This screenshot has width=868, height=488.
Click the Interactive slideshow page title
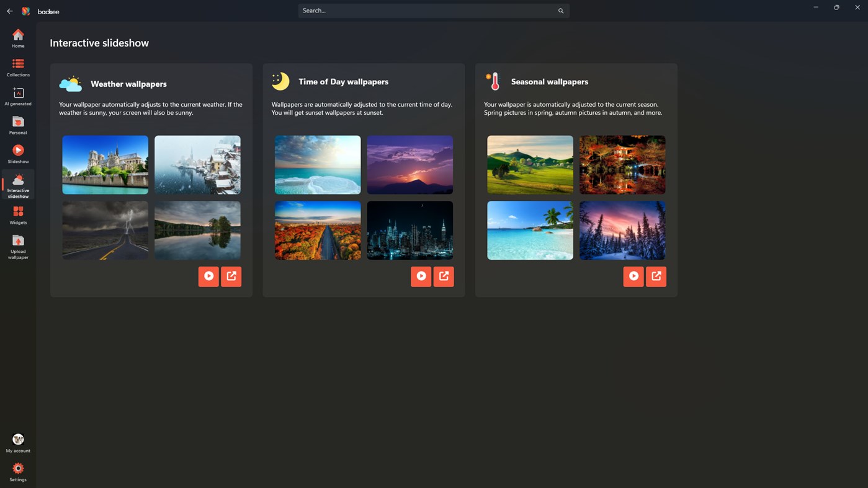pyautogui.click(x=99, y=43)
